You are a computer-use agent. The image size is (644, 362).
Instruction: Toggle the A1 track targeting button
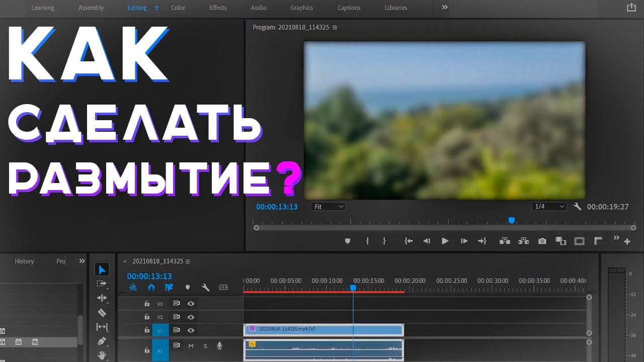tap(160, 350)
